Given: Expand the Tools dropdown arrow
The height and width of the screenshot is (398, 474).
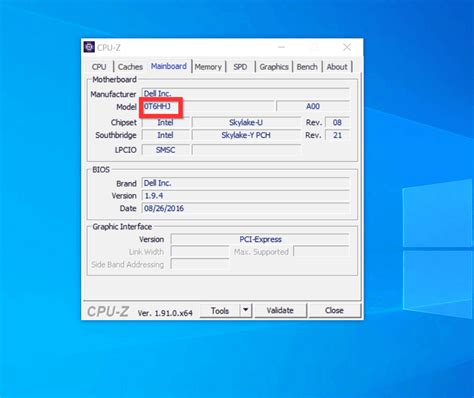Looking at the screenshot, I should pos(246,310).
